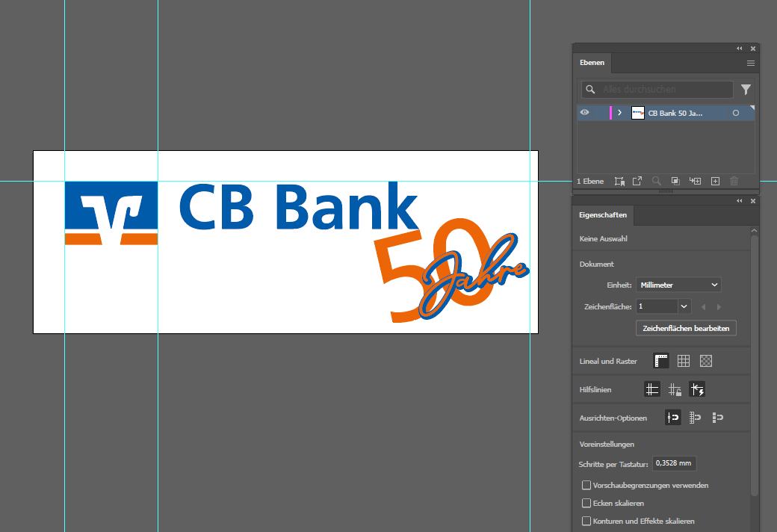Viewport: 777px width, 532px height.
Task: Check the Ecken skalieren option
Action: point(586,503)
